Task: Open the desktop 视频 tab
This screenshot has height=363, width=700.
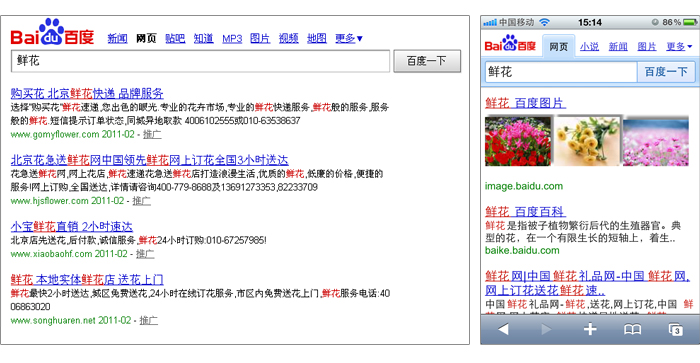Action: (288, 38)
